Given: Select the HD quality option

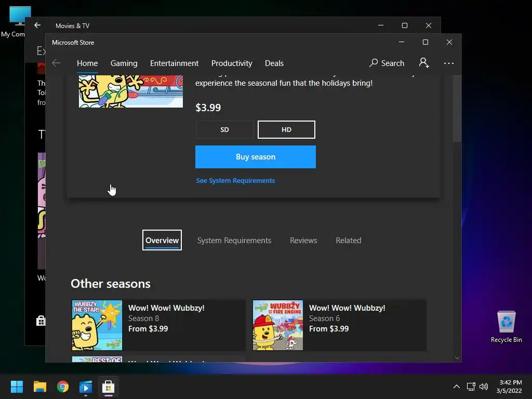Looking at the screenshot, I should click(x=286, y=129).
